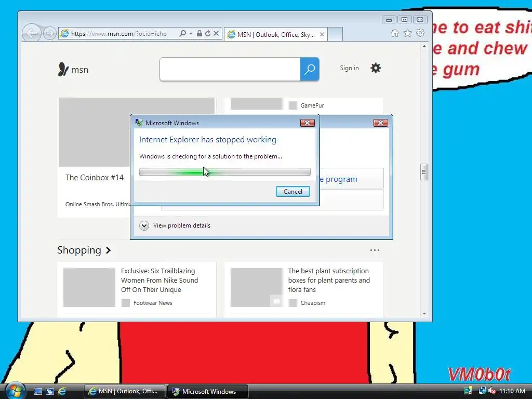Click the Internet Explorer forward arrow button

click(50, 33)
